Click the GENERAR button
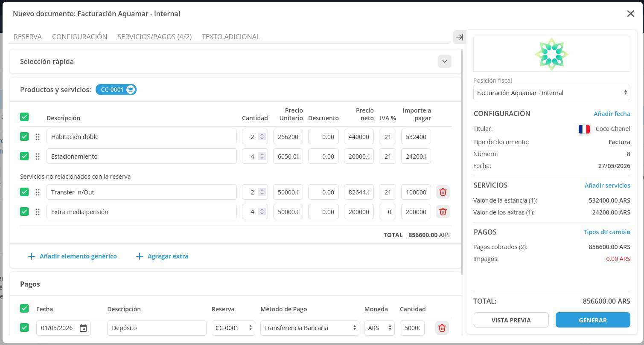This screenshot has height=345, width=644. [x=593, y=320]
